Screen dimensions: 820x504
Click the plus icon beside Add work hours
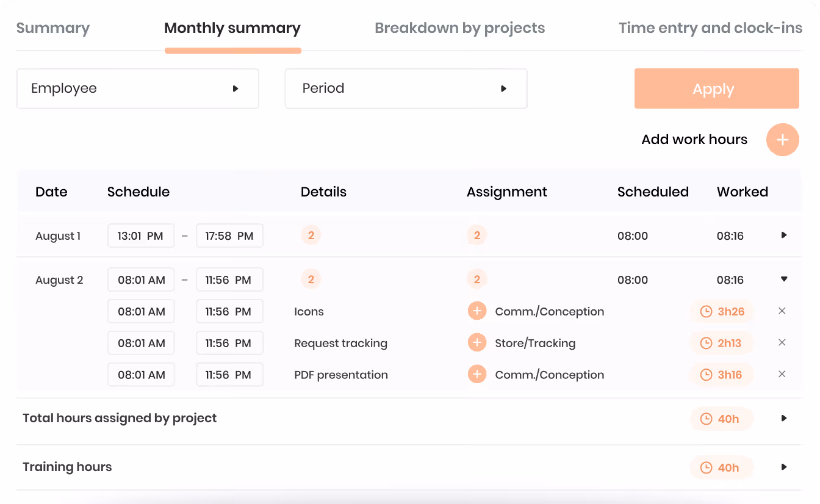(782, 140)
